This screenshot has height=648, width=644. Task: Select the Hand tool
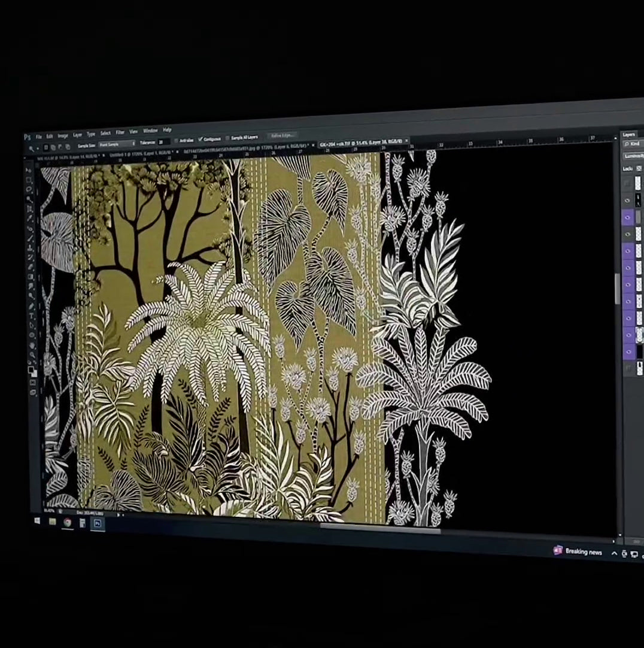tap(32, 345)
